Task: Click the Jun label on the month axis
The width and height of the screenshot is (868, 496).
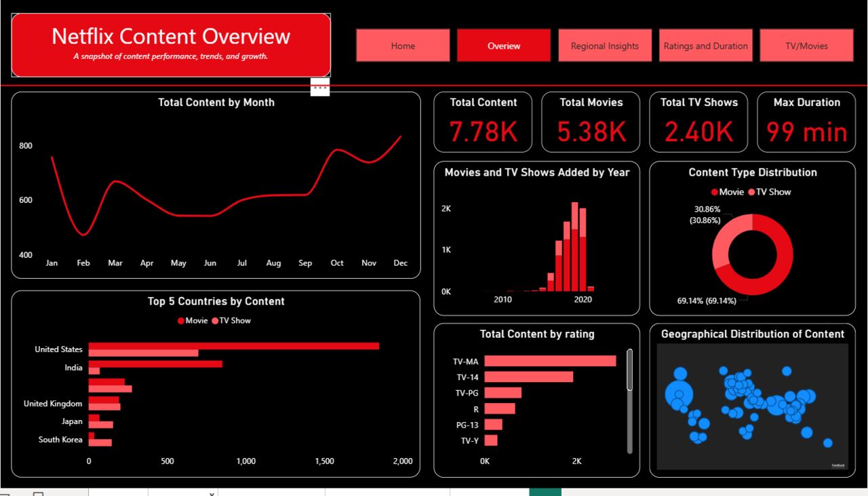Action: point(210,263)
